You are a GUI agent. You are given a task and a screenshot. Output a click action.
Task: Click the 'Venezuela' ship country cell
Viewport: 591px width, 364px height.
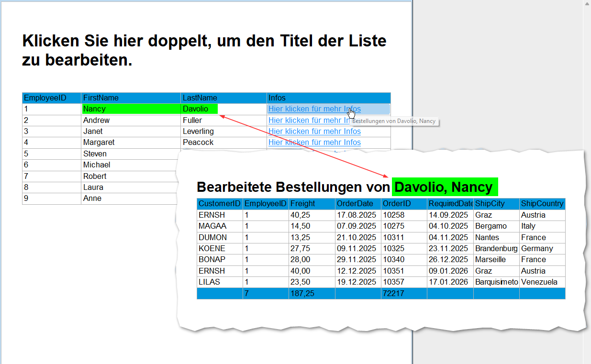539,282
